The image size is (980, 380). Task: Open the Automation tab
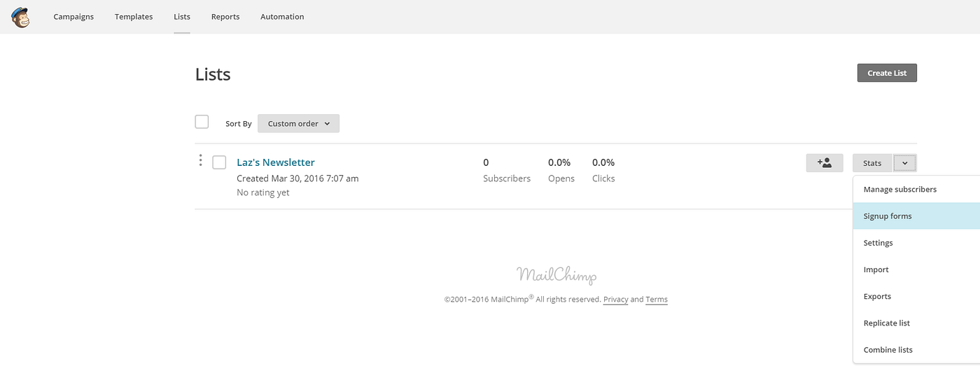coord(282,17)
